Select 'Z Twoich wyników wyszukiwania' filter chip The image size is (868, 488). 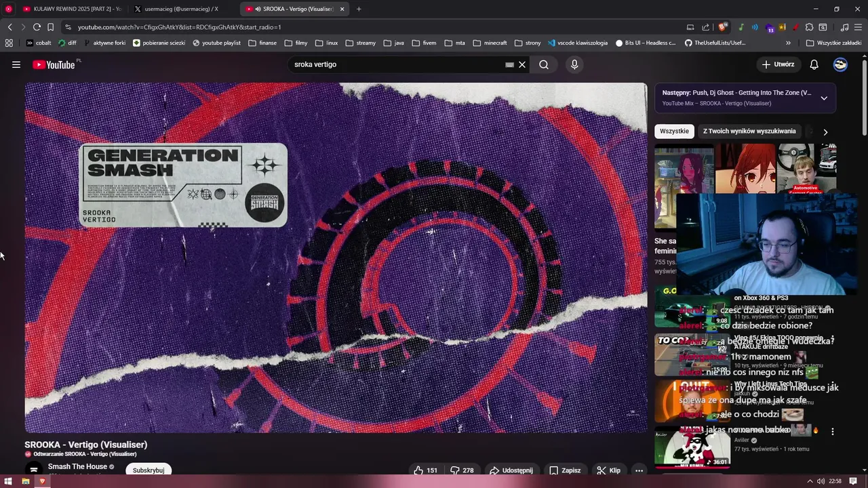pyautogui.click(x=749, y=131)
